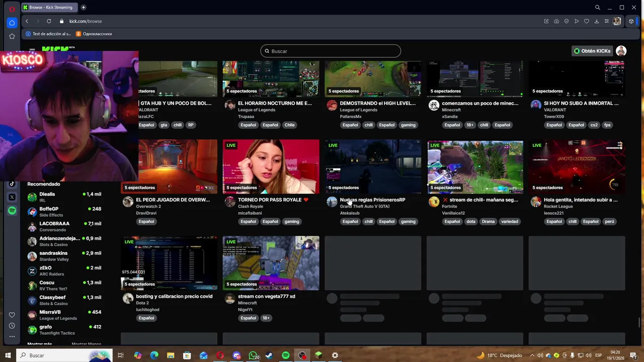Open the Kick user profile avatar
The height and width of the screenshot is (362, 644).
(x=621, y=51)
